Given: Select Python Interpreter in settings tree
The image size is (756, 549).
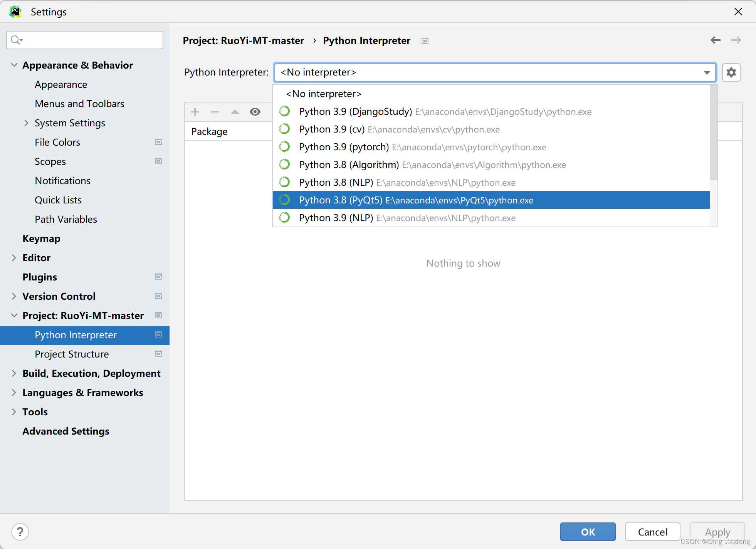Looking at the screenshot, I should point(85,335).
